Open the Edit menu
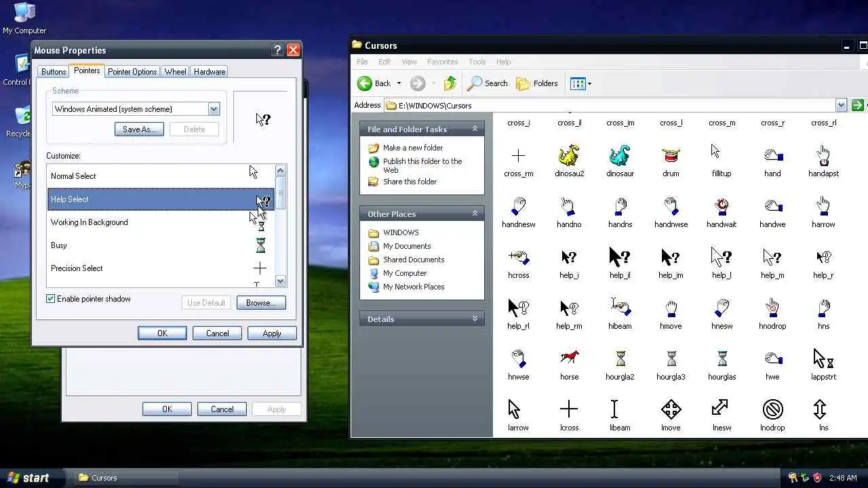The width and height of the screenshot is (868, 488). (384, 62)
